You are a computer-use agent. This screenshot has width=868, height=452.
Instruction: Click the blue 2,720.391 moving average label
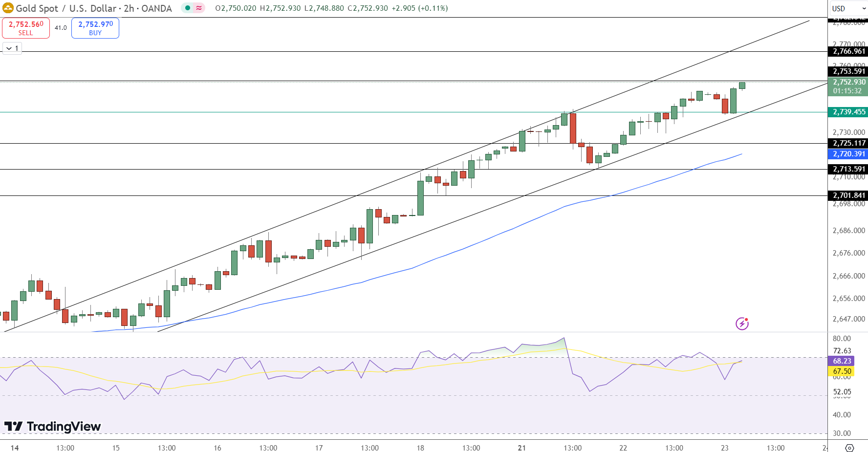pyautogui.click(x=848, y=154)
